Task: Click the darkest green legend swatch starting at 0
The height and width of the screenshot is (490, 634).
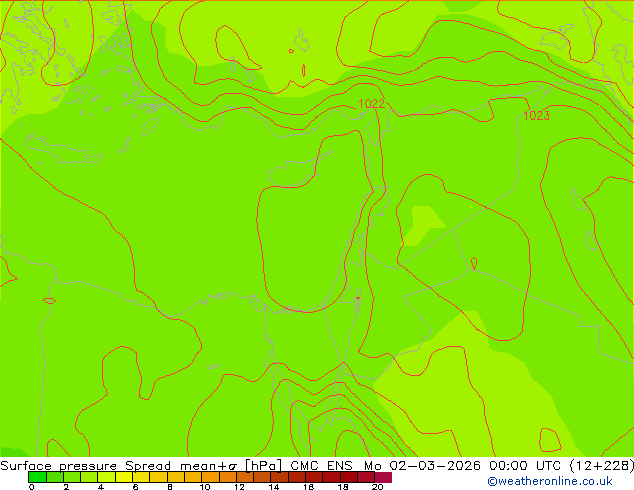Action: [x=37, y=477]
